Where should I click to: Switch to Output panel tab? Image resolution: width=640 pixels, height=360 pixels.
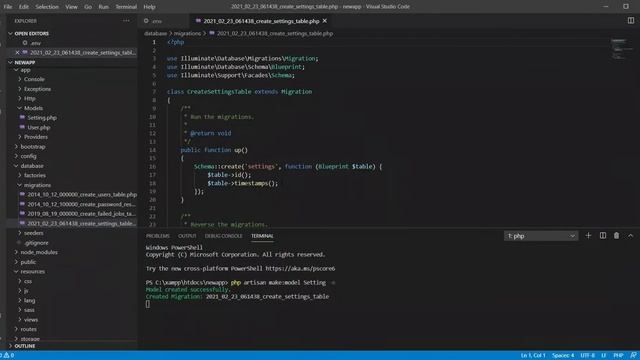coord(187,236)
